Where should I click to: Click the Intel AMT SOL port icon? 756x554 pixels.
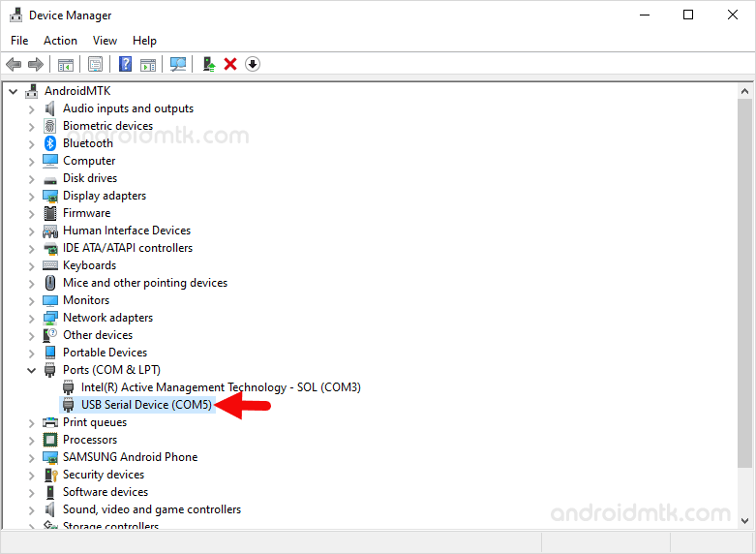69,387
